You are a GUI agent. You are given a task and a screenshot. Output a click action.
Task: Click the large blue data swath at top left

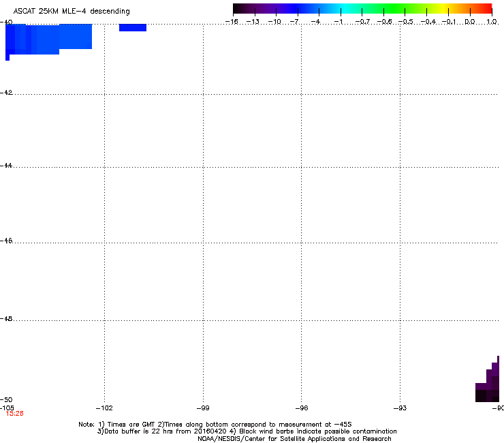tap(48, 39)
